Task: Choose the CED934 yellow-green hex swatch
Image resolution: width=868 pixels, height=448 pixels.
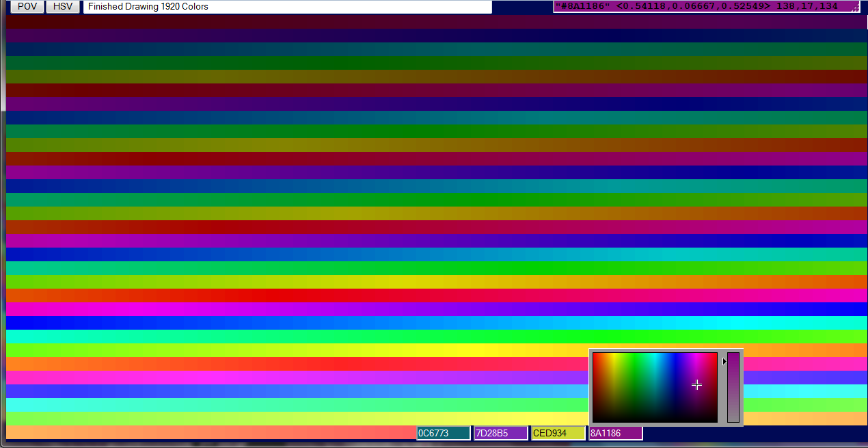Action: coord(558,433)
